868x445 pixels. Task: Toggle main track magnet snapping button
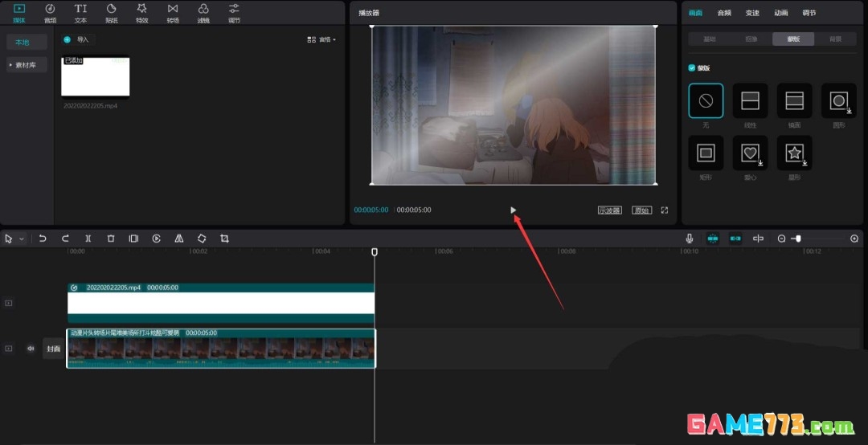(712, 239)
